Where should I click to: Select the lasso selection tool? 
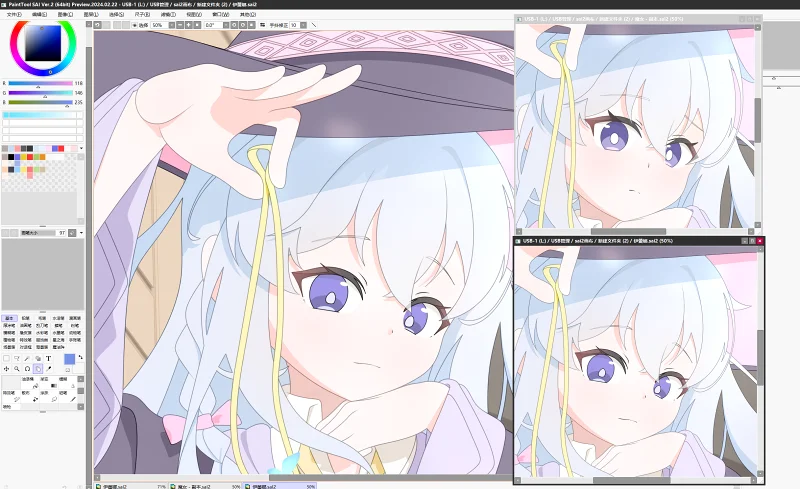(x=17, y=358)
